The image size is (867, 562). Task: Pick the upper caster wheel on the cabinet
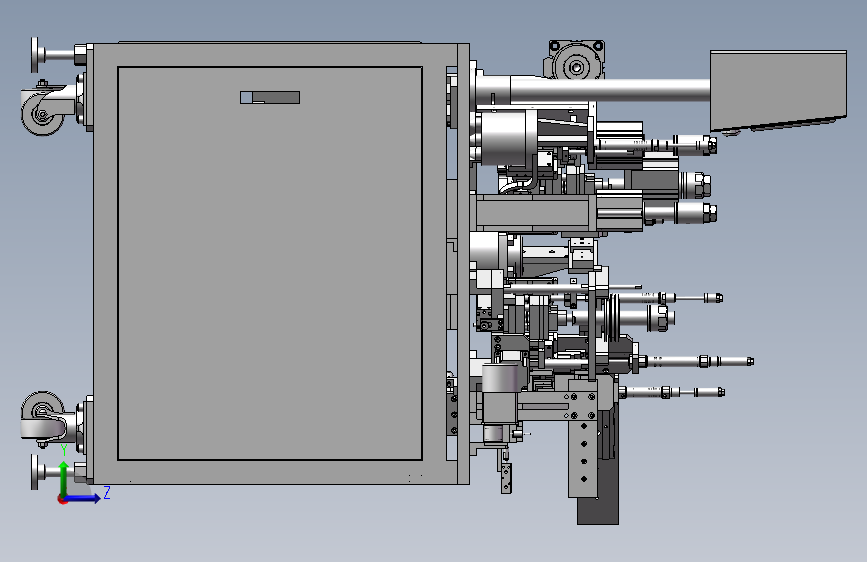[x=42, y=113]
